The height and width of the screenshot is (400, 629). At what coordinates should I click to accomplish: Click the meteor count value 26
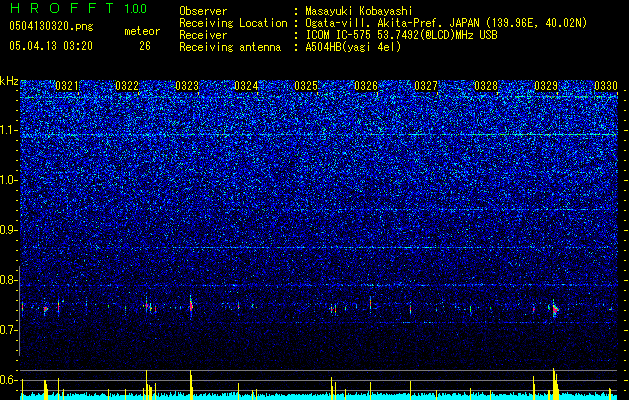[145, 46]
